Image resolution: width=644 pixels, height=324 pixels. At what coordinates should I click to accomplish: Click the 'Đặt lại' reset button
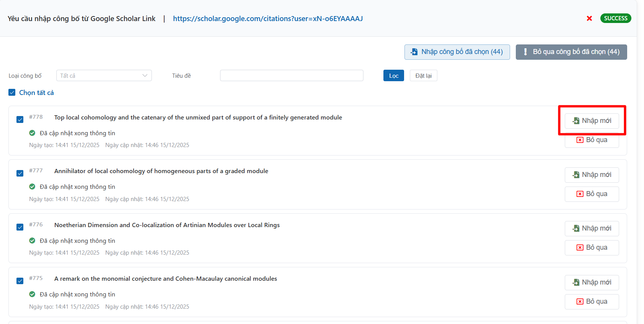[x=423, y=75]
